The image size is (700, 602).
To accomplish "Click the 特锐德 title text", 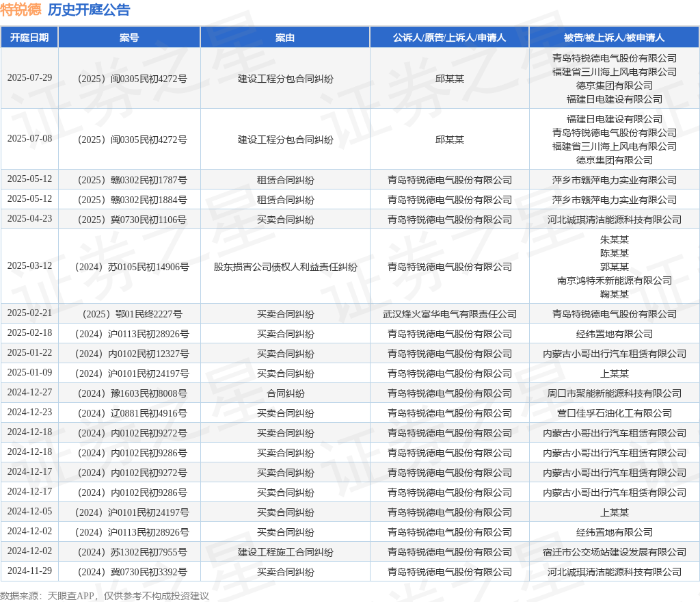I will pos(21,10).
